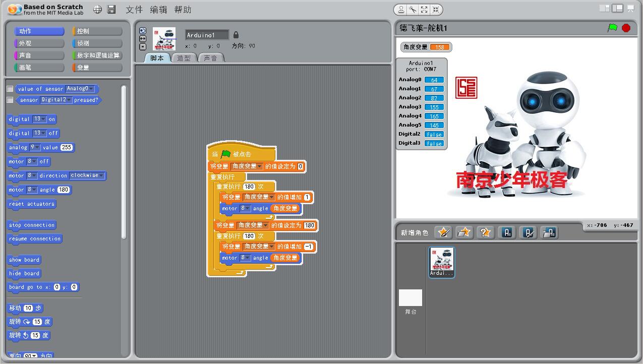Click the Arduino1 sprite image beside the name field

164,38
